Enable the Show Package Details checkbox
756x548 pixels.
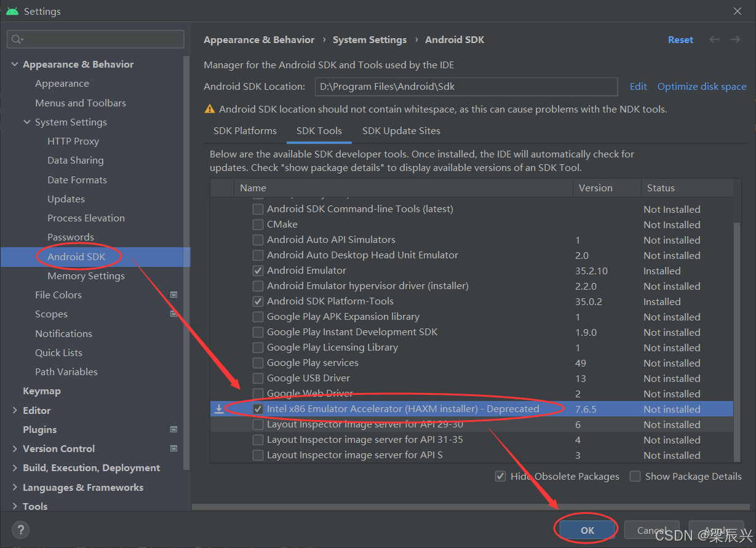[x=635, y=476]
